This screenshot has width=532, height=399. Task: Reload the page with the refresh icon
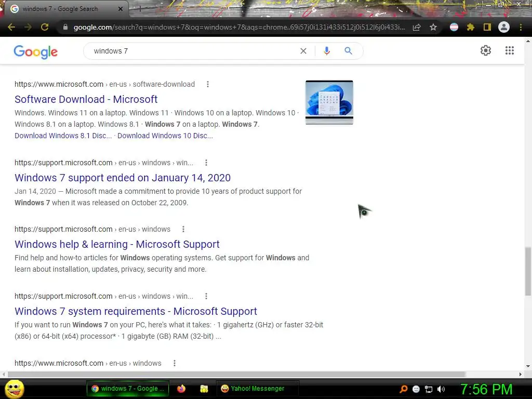(45, 27)
